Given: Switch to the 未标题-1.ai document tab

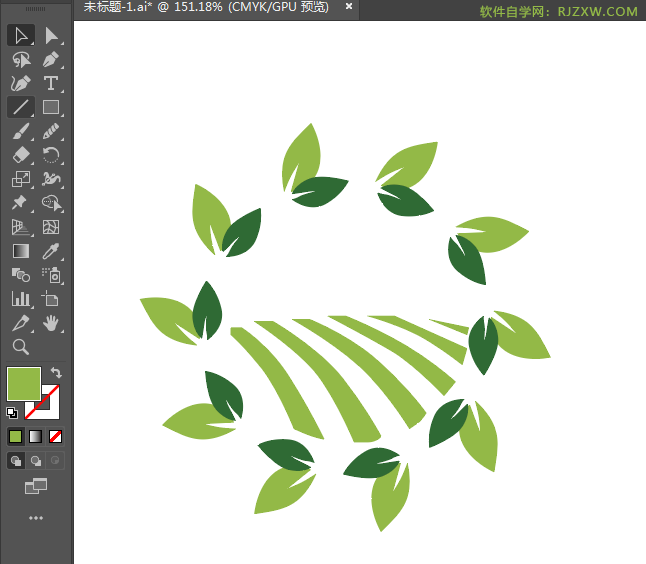Looking at the screenshot, I should (x=206, y=7).
